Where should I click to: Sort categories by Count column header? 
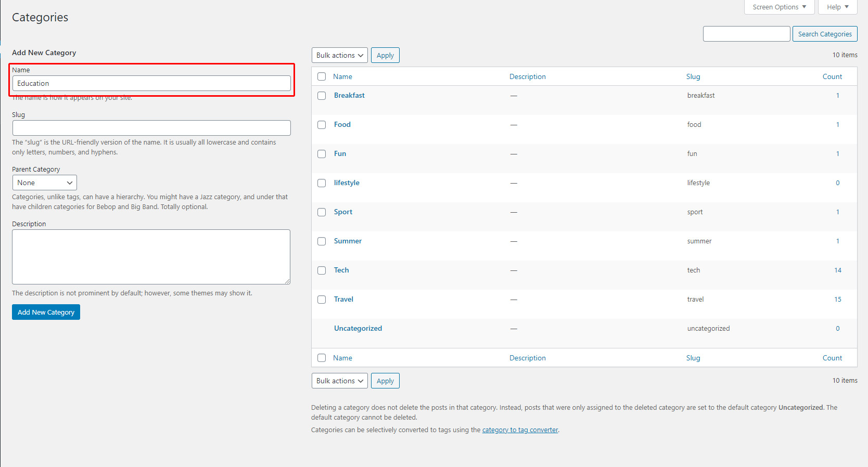click(832, 76)
